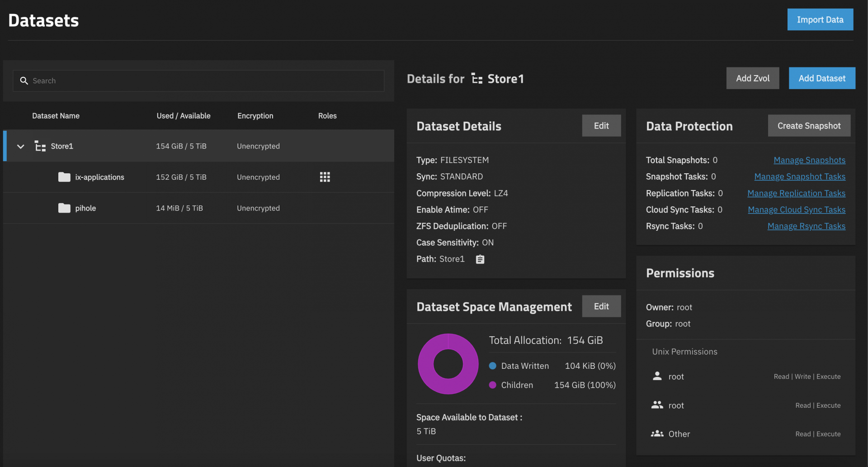
Task: Click the root user owner icon
Action: [x=657, y=376]
